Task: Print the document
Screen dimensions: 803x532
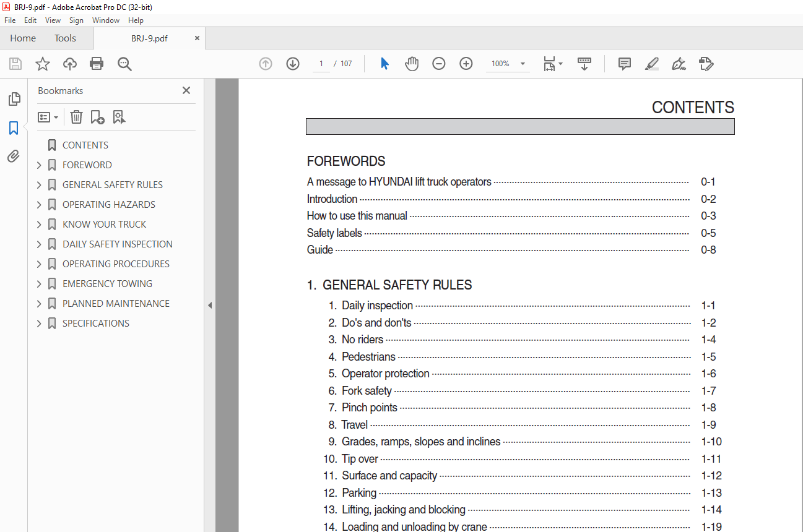Action: tap(97, 64)
